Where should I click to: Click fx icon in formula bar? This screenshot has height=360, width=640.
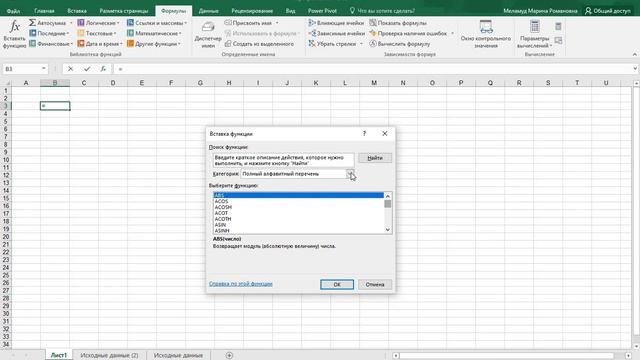pos(103,69)
